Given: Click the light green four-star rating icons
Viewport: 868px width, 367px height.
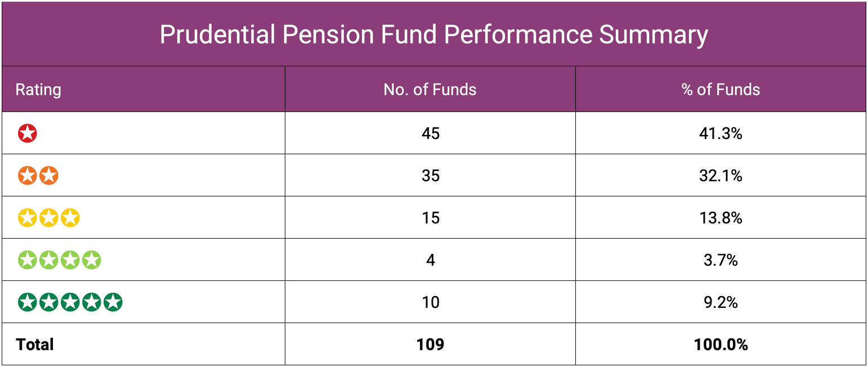Looking at the screenshot, I should point(59,260).
